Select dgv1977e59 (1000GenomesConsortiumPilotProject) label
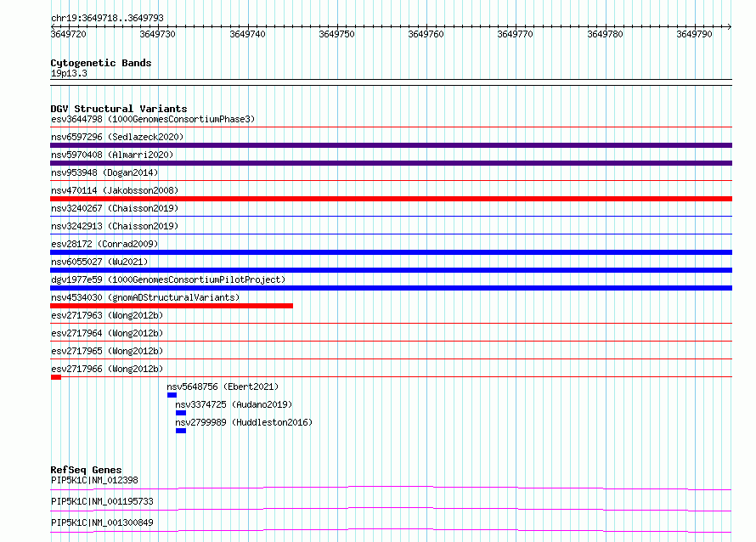This screenshot has width=756, height=542. (x=168, y=279)
